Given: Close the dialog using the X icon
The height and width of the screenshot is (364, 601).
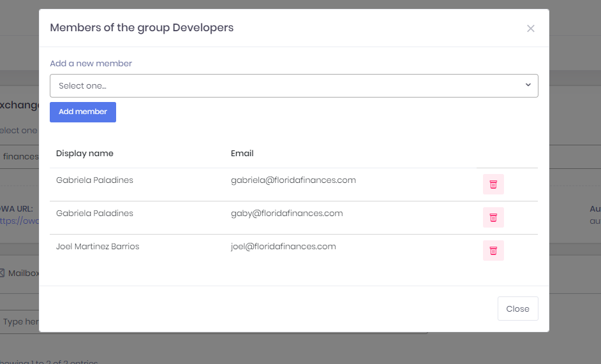Looking at the screenshot, I should pos(530,29).
